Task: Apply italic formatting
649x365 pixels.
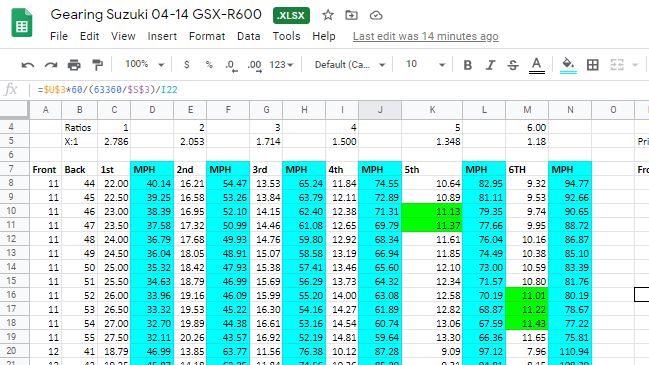Action: pyautogui.click(x=490, y=65)
